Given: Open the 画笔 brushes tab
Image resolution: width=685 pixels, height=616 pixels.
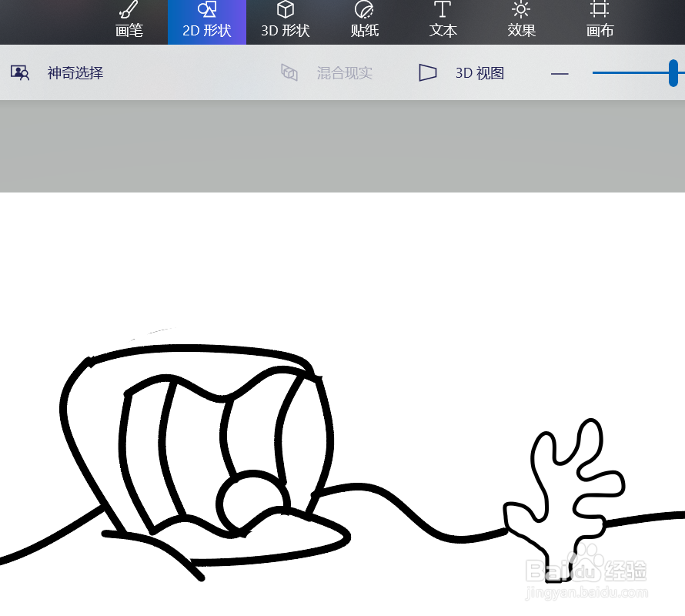Looking at the screenshot, I should (x=129, y=21).
